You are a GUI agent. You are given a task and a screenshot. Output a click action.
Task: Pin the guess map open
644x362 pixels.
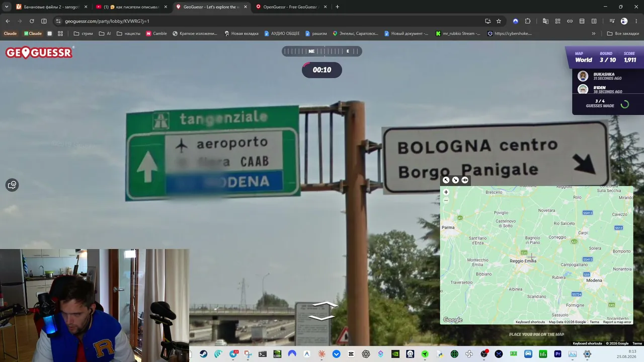coord(465,180)
